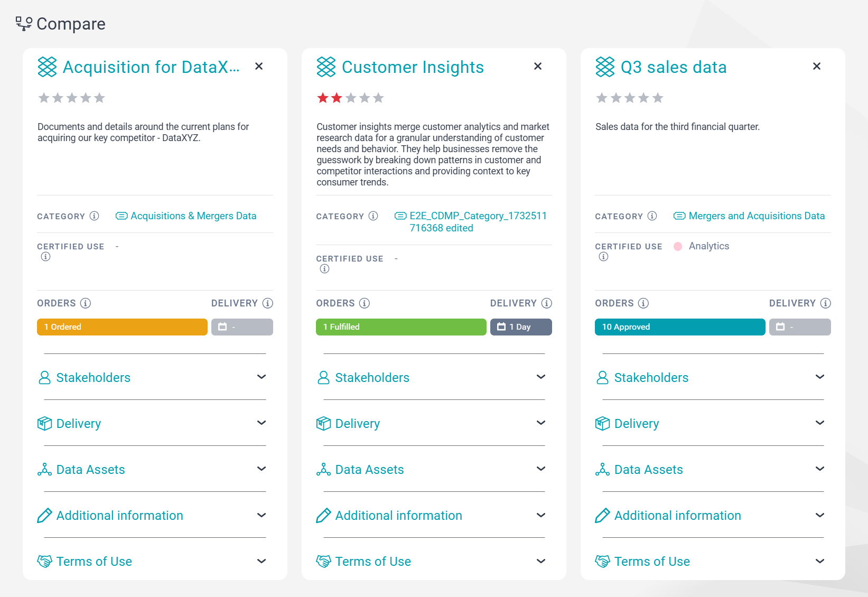Click Terms of Use handshake icon, Customer Insights
Viewport: 868px width, 597px height.
pos(324,561)
